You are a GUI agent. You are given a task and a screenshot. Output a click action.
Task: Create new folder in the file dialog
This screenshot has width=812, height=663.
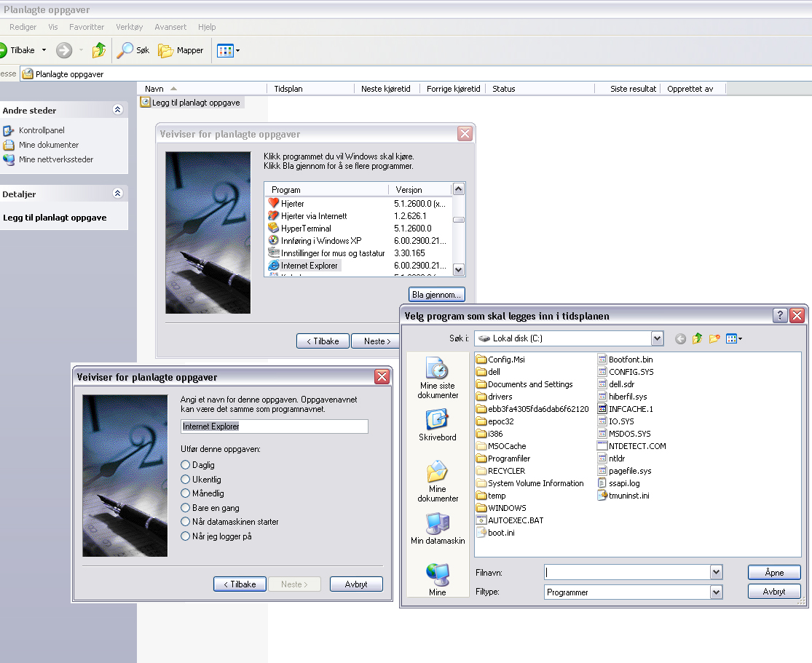tap(714, 338)
